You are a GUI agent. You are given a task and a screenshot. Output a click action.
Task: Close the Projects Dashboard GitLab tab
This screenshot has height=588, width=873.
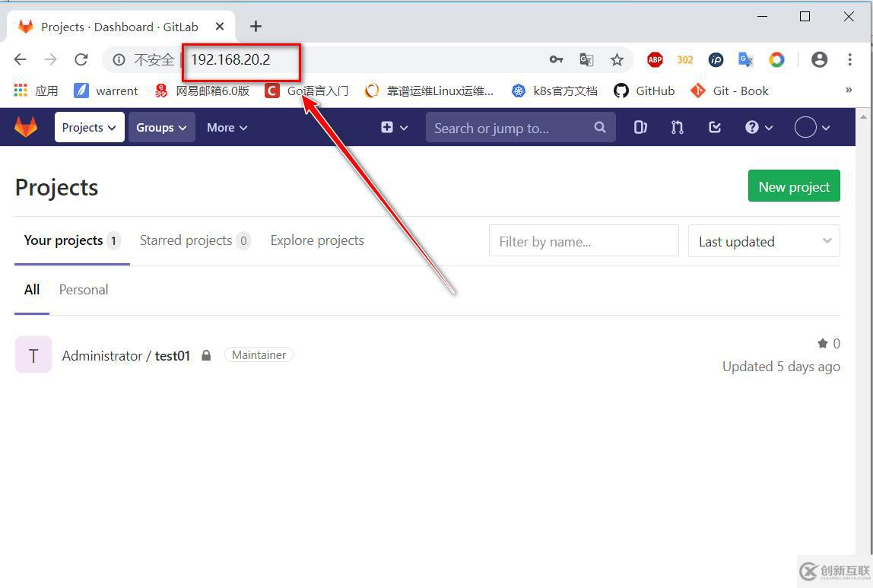(x=220, y=26)
